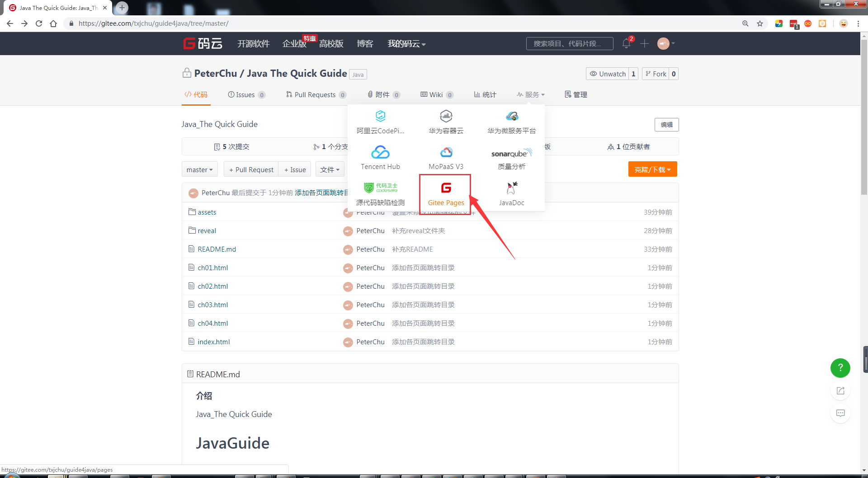The height and width of the screenshot is (478, 868).
Task: Click the floating help question mark button
Action: 840,368
